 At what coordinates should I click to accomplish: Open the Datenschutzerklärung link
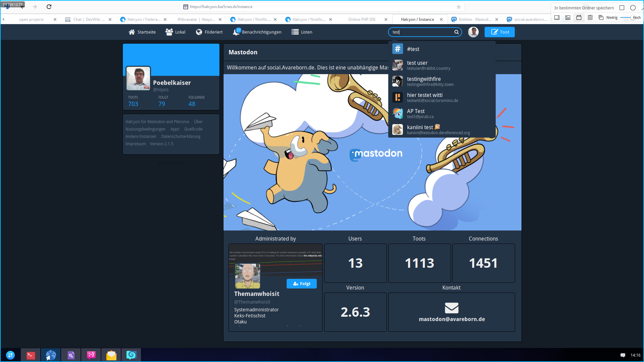tap(181, 137)
